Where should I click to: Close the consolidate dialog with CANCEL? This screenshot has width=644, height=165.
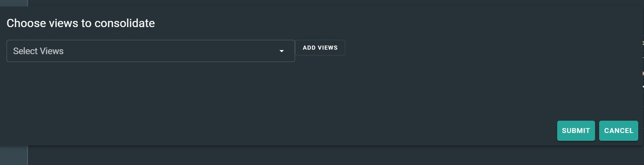click(618, 131)
